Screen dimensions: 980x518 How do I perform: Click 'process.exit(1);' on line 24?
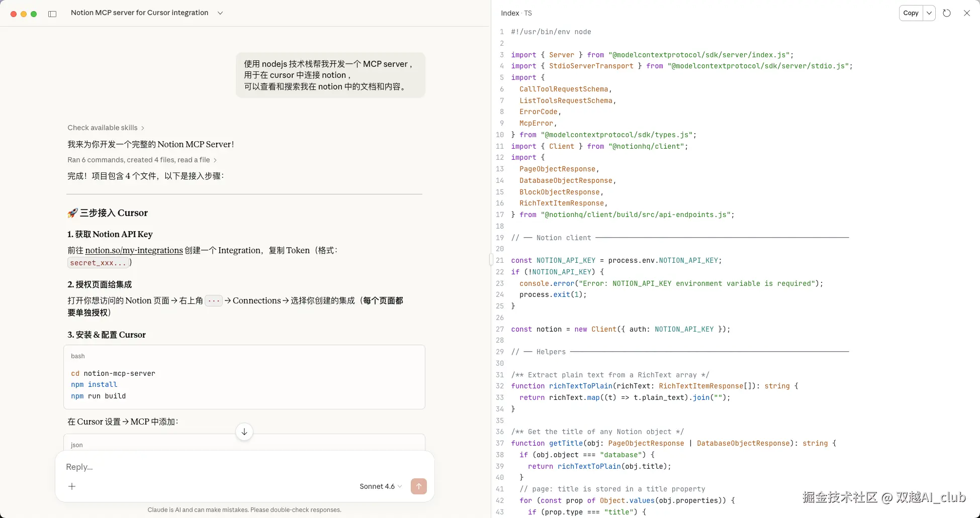tap(553, 294)
